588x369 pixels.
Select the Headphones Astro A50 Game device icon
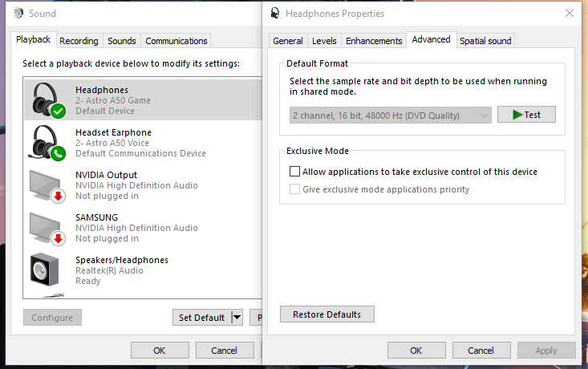[x=47, y=100]
